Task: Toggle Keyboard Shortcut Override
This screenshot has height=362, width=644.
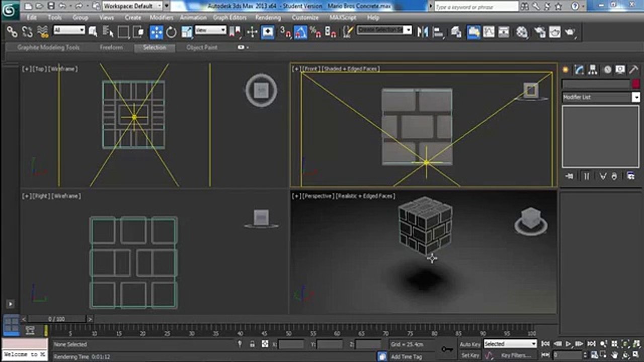Action: 267,32
